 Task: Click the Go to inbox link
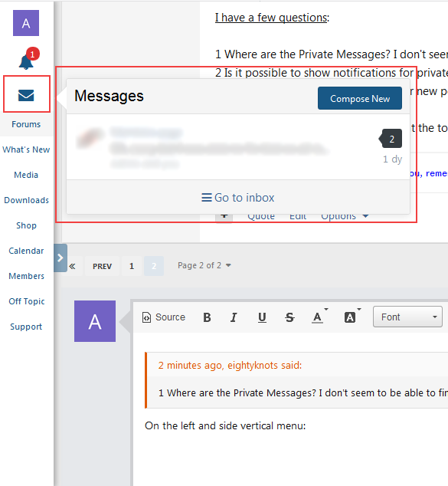pyautogui.click(x=237, y=198)
